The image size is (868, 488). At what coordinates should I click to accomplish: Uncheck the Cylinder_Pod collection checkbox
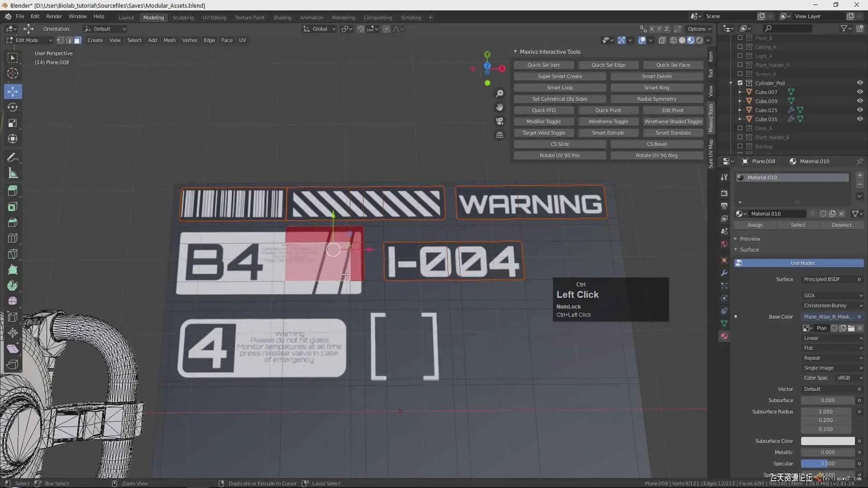click(x=740, y=83)
